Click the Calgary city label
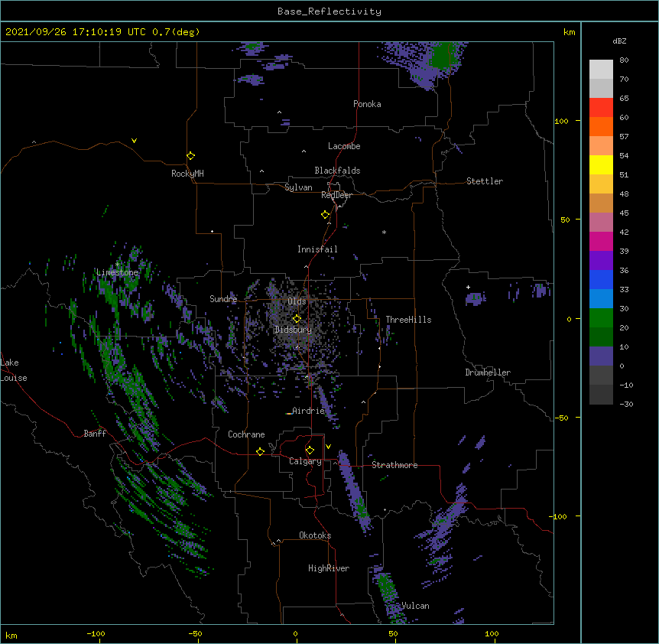 (305, 461)
